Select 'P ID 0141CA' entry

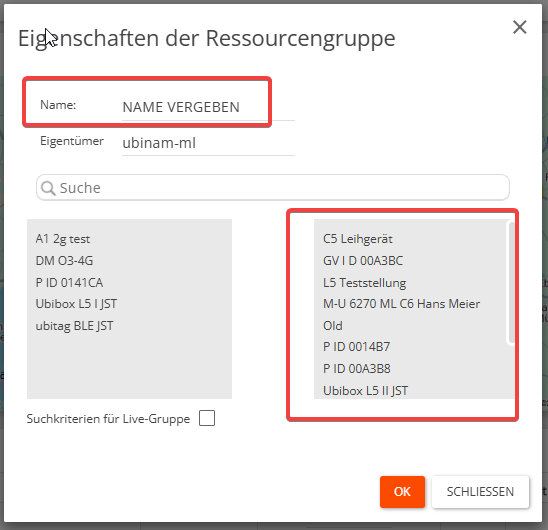tap(69, 282)
